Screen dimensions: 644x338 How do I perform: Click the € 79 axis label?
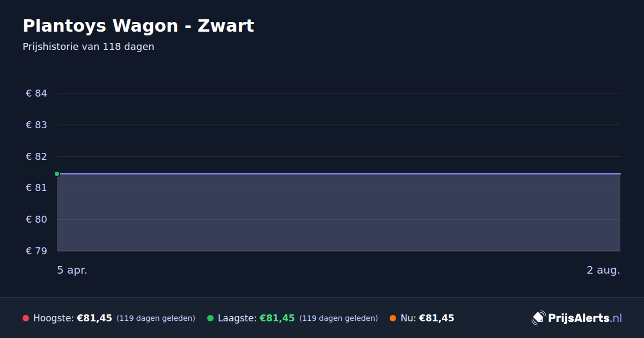36,251
